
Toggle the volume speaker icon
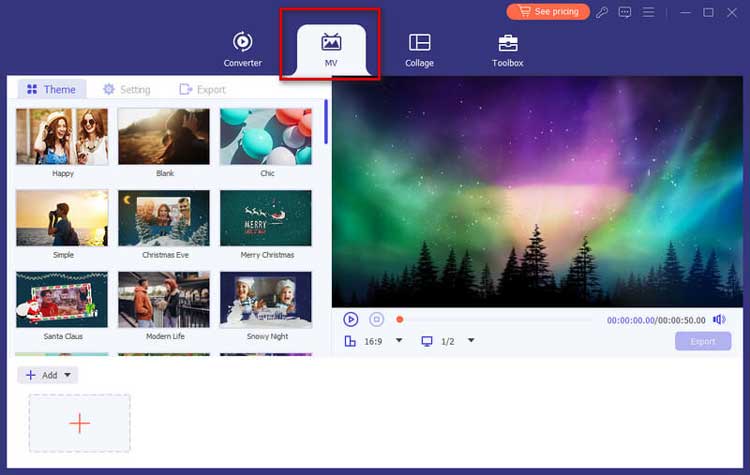719,320
